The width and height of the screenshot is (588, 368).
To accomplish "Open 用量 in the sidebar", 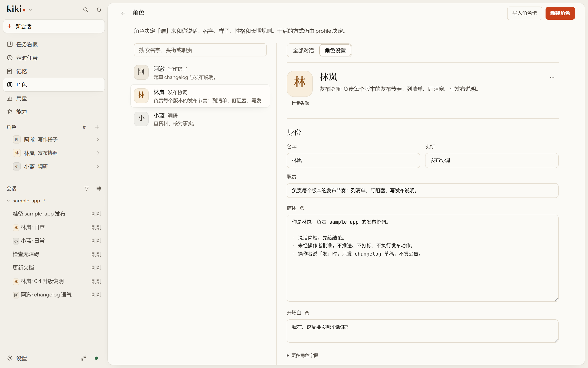I will 54,98.
